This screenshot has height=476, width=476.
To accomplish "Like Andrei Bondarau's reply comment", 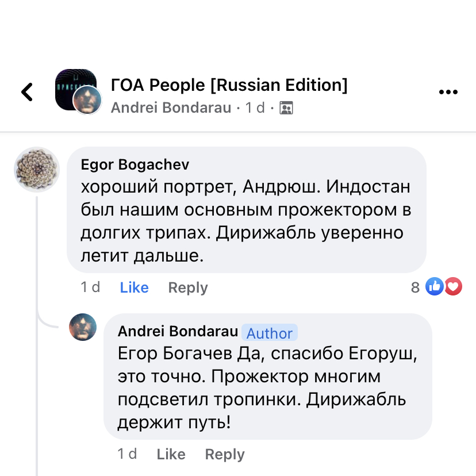I will [171, 454].
